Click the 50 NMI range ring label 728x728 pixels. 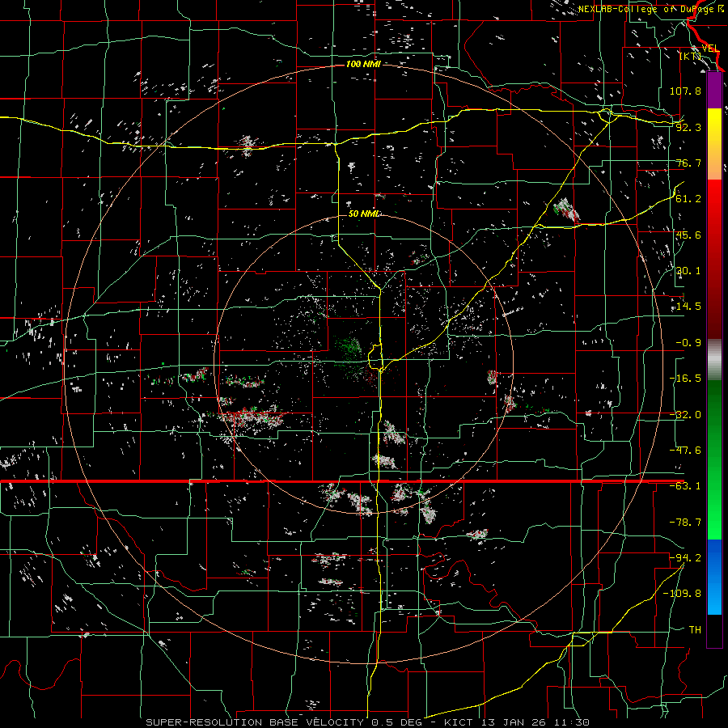(x=364, y=214)
